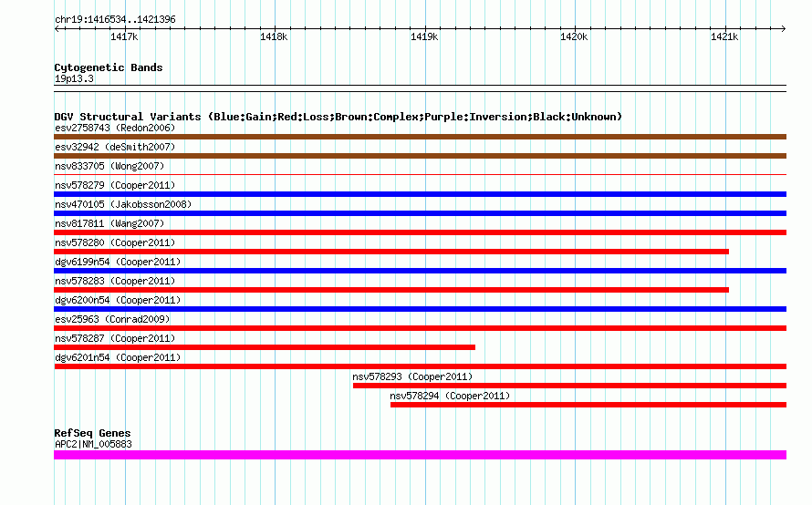Click the esv32942 brown complex bar
Screen dimensions: 812x505
pyautogui.click(x=420, y=156)
